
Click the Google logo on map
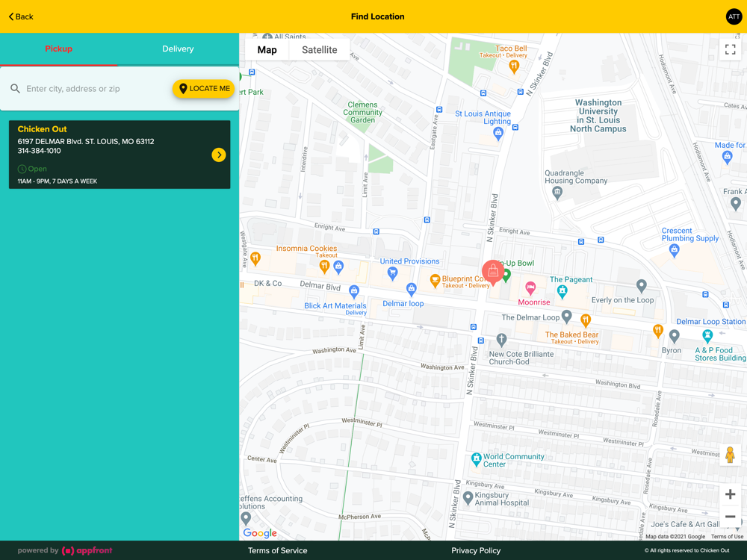[x=260, y=533]
